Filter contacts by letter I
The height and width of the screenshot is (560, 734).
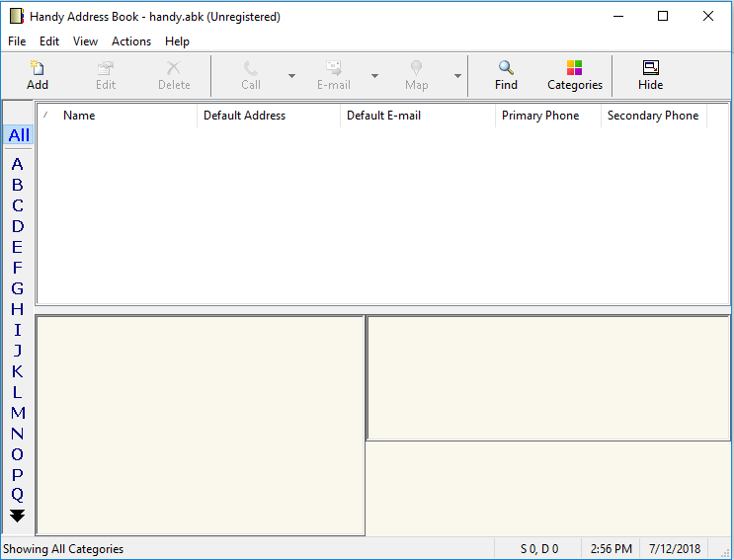tap(18, 330)
